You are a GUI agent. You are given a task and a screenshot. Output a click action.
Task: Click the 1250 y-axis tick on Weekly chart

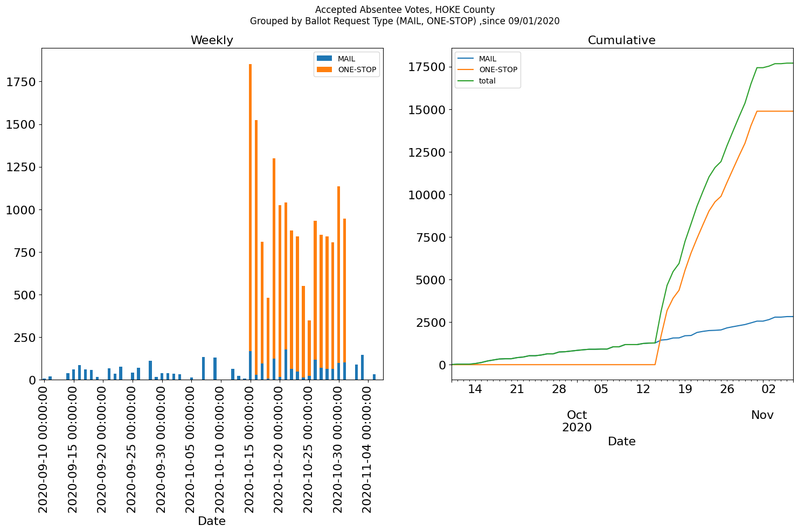pos(20,167)
